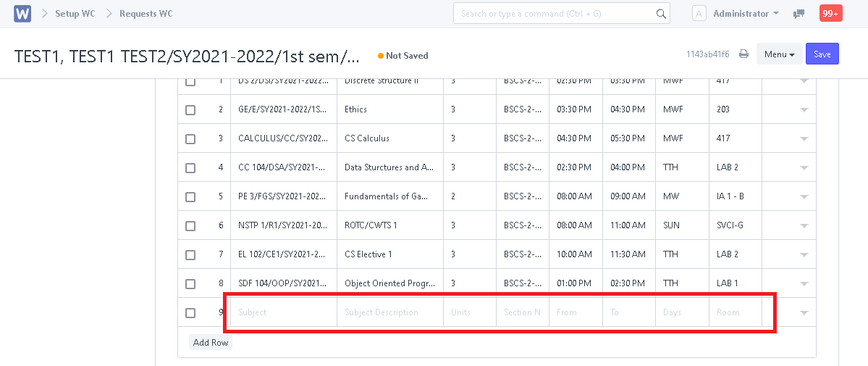Open the 99+ notifications badge
This screenshot has width=868, height=366.
coord(830,14)
